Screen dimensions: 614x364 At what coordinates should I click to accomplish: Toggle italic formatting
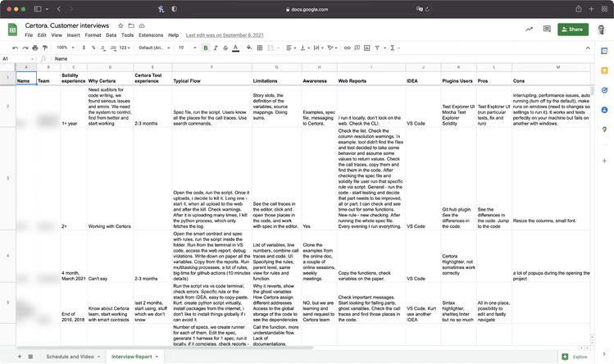(215, 48)
